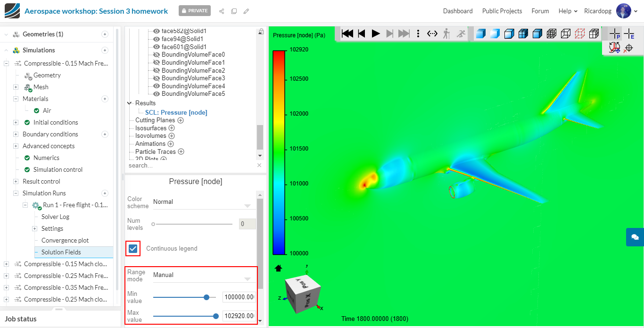Image resolution: width=644 pixels, height=328 pixels.
Task: Open the chat support bubble
Action: (635, 237)
